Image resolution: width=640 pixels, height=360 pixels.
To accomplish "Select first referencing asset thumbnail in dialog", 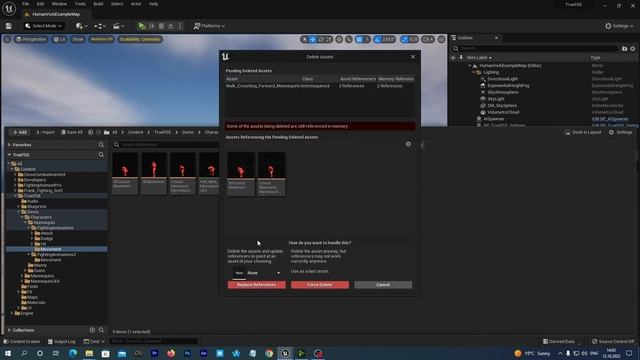I will (x=240, y=173).
